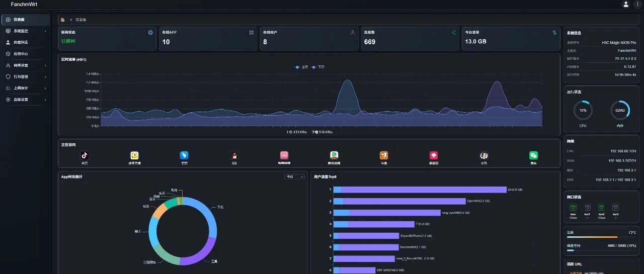Click the 仪表板 breadcrumb text
The width and height of the screenshot is (644, 274).
click(81, 20)
